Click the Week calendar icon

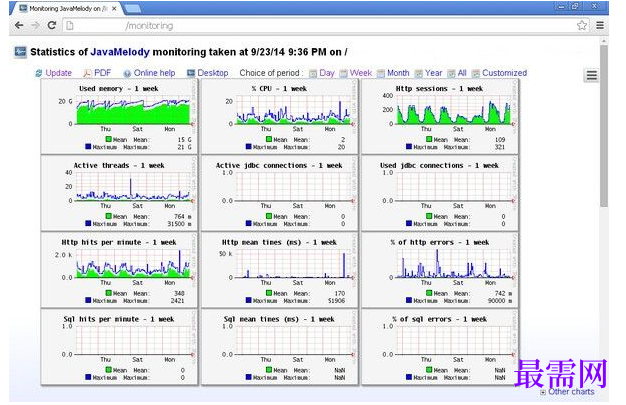pyautogui.click(x=343, y=73)
